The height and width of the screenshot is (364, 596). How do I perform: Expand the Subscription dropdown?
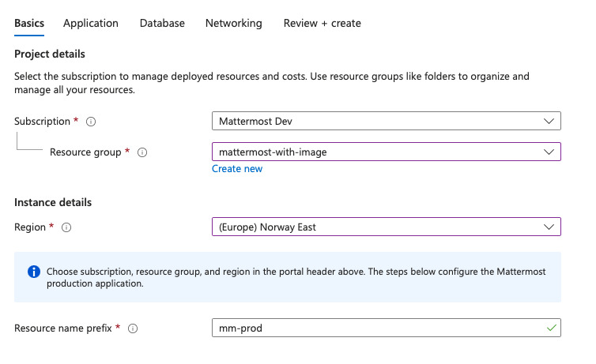coord(387,121)
